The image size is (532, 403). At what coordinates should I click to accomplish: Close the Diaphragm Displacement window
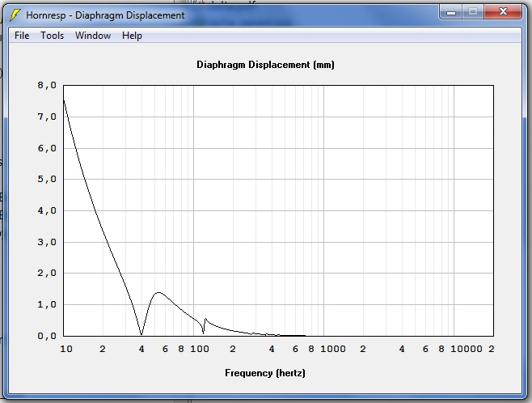coord(503,12)
